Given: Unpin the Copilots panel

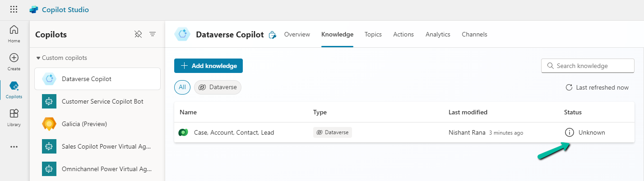Looking at the screenshot, I should coord(138,34).
